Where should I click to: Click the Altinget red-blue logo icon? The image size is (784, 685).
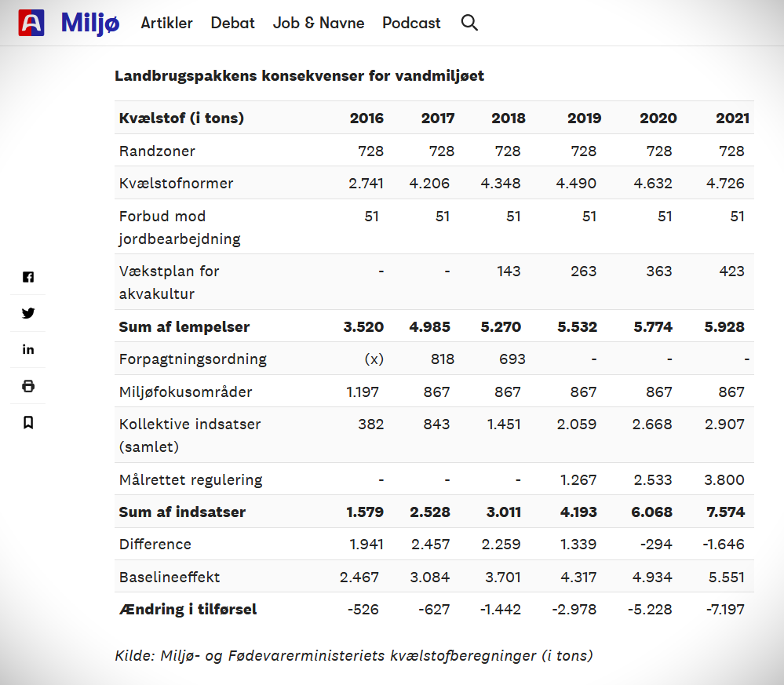click(31, 23)
